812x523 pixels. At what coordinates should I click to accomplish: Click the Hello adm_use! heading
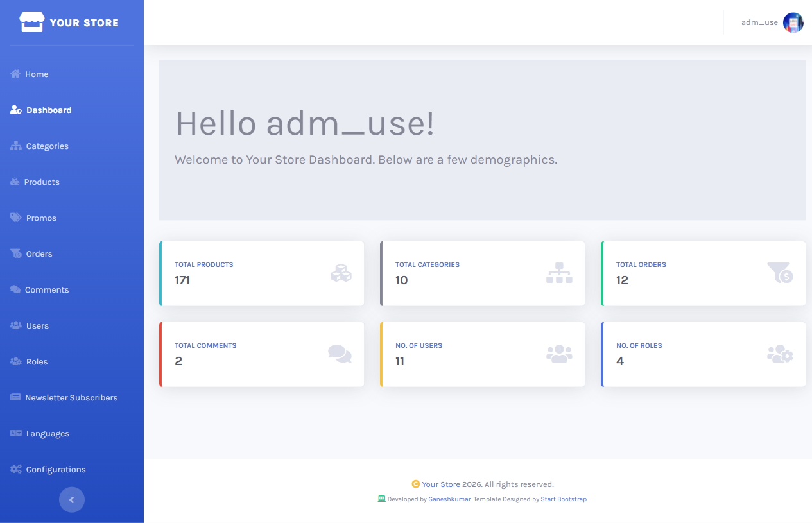point(305,123)
